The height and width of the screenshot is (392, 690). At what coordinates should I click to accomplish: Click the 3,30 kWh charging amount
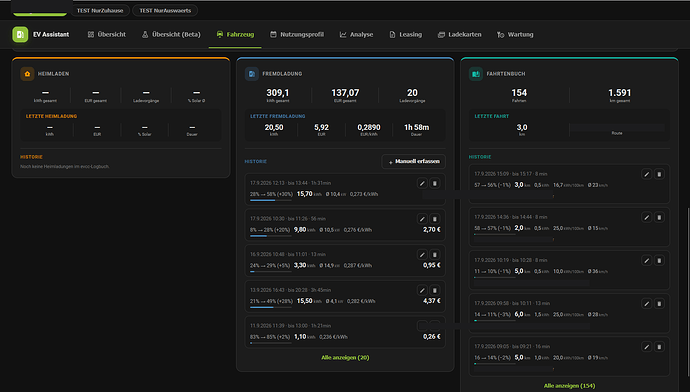point(300,265)
